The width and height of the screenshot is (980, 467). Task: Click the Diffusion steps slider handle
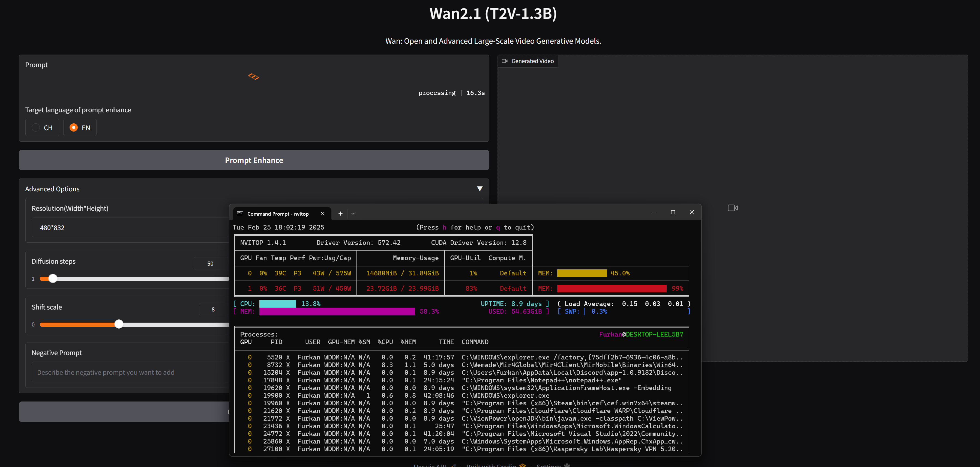pyautogui.click(x=53, y=279)
